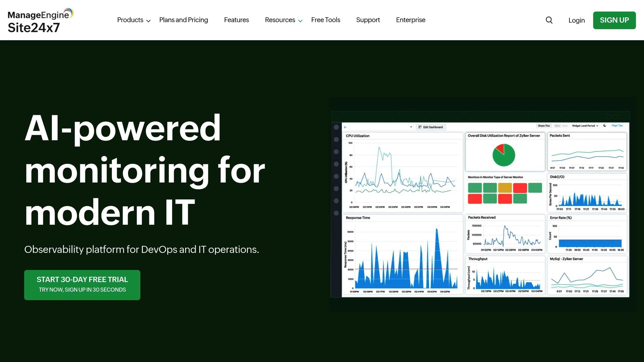Expand the dashboard selector dropdown

point(411,127)
